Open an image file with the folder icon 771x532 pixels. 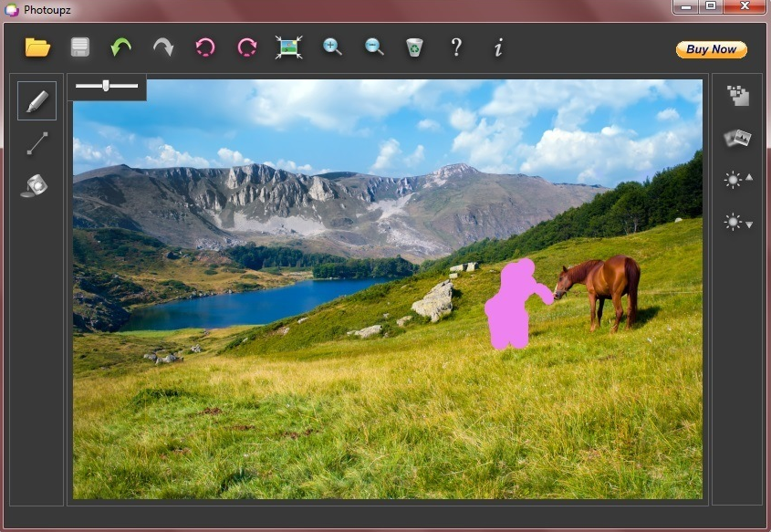pyautogui.click(x=37, y=47)
